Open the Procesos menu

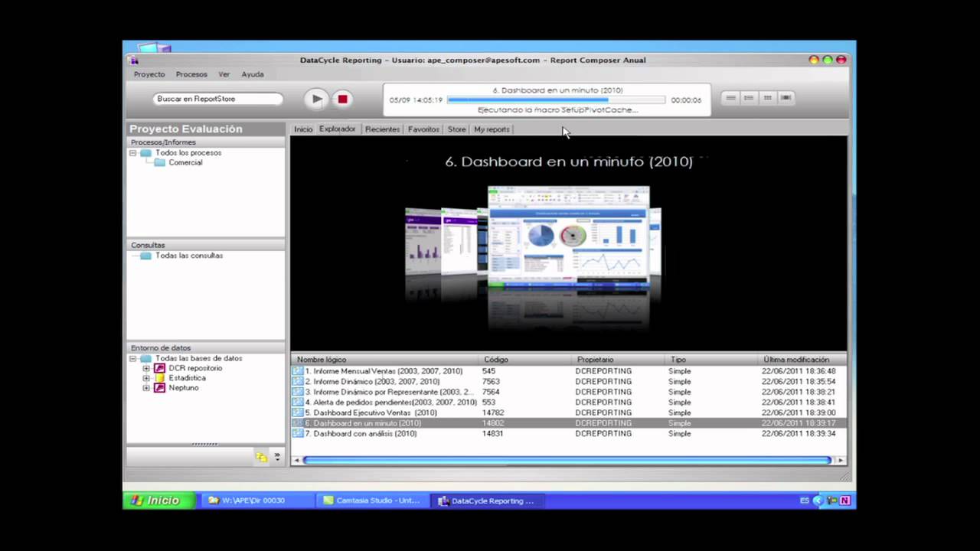(x=191, y=74)
